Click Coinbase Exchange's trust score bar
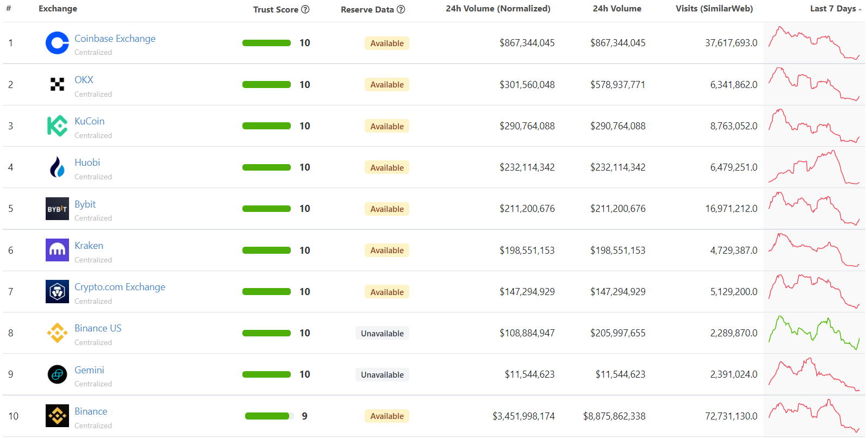Screen dimensions: 868x438 (x=266, y=43)
